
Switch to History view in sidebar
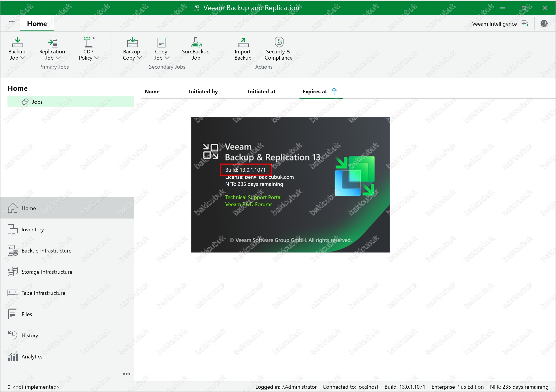pos(30,335)
